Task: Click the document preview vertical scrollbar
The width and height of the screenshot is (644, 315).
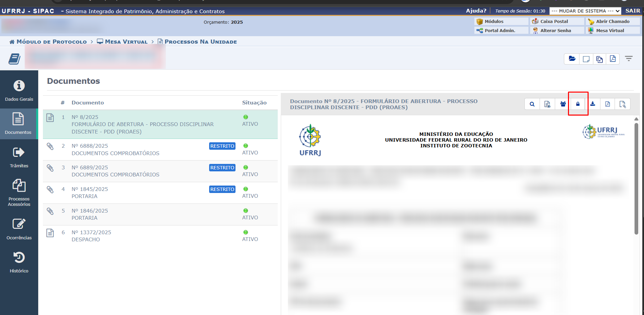Action: coord(636,178)
